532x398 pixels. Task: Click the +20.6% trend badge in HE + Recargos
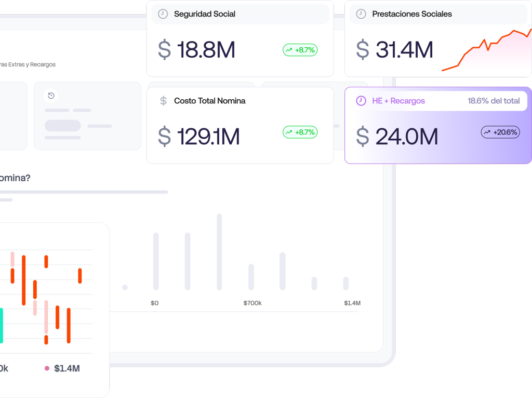click(500, 132)
